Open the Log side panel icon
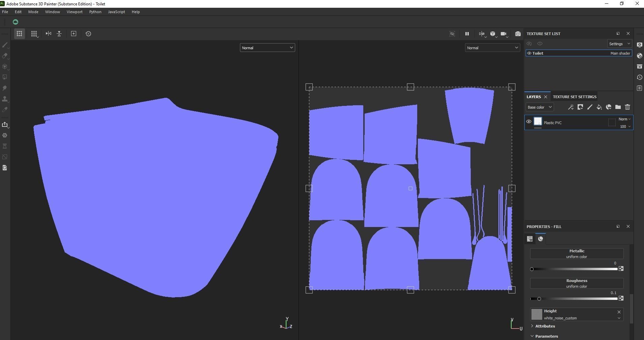The height and width of the screenshot is (340, 644). (639, 88)
